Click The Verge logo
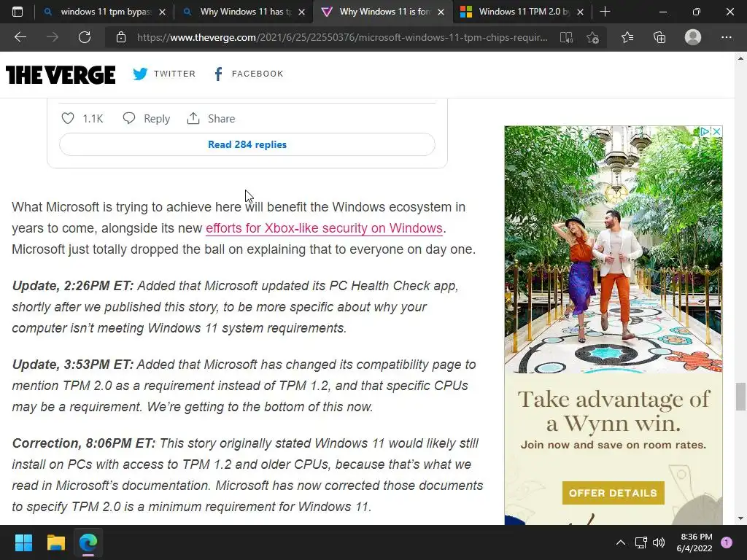This screenshot has height=560, width=747. [61, 75]
